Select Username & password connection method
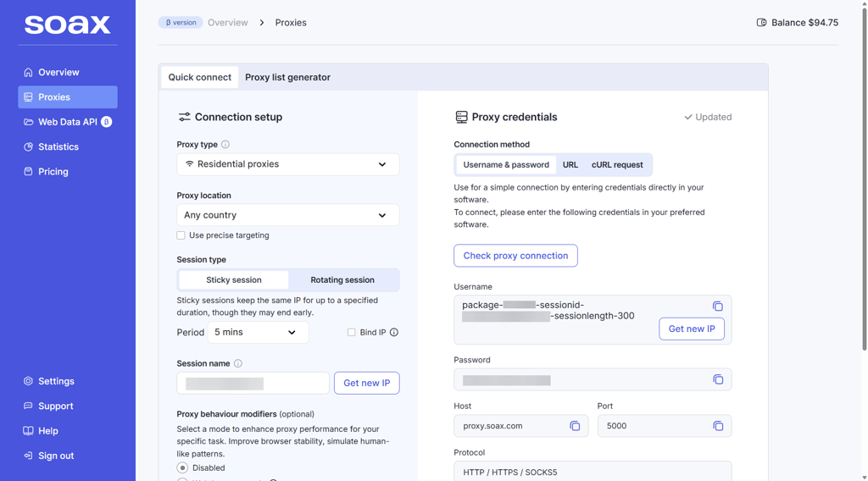The image size is (868, 481). [x=506, y=165]
